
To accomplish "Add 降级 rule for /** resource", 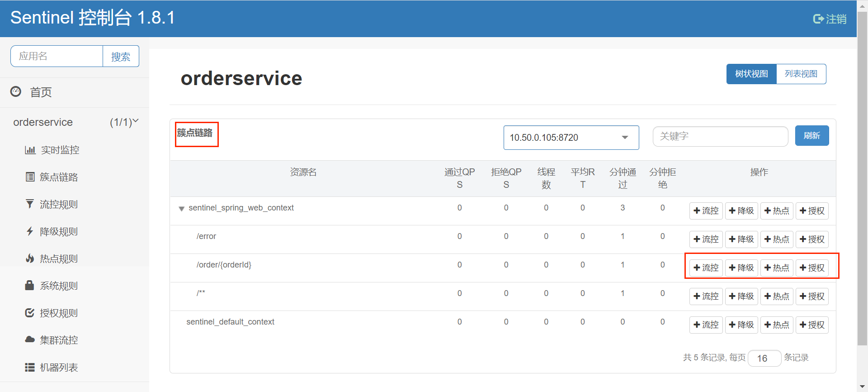I will [x=741, y=296].
